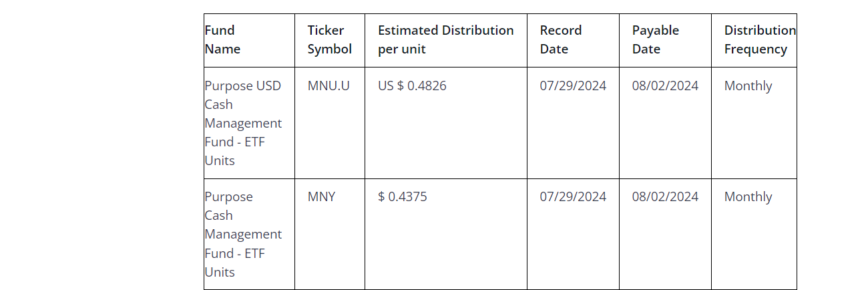This screenshot has width=868, height=290.
Task: Click the US $ 0.4826 distribution value
Action: coord(412,86)
